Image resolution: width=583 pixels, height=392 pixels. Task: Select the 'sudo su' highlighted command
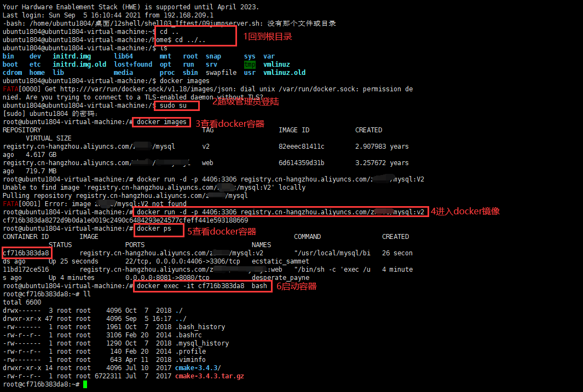[176, 105]
